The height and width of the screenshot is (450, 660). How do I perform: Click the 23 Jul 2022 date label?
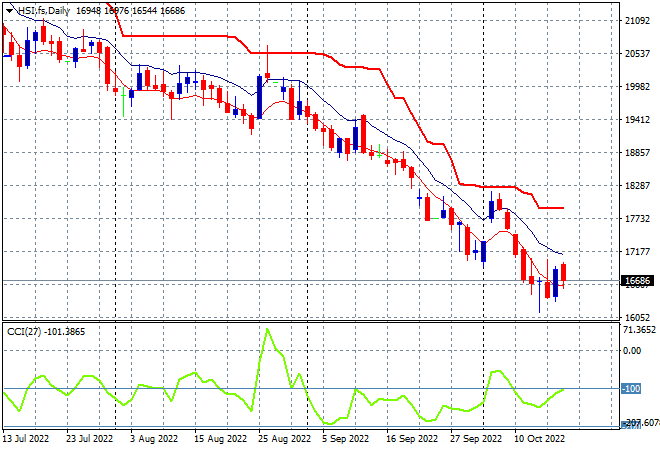90,439
